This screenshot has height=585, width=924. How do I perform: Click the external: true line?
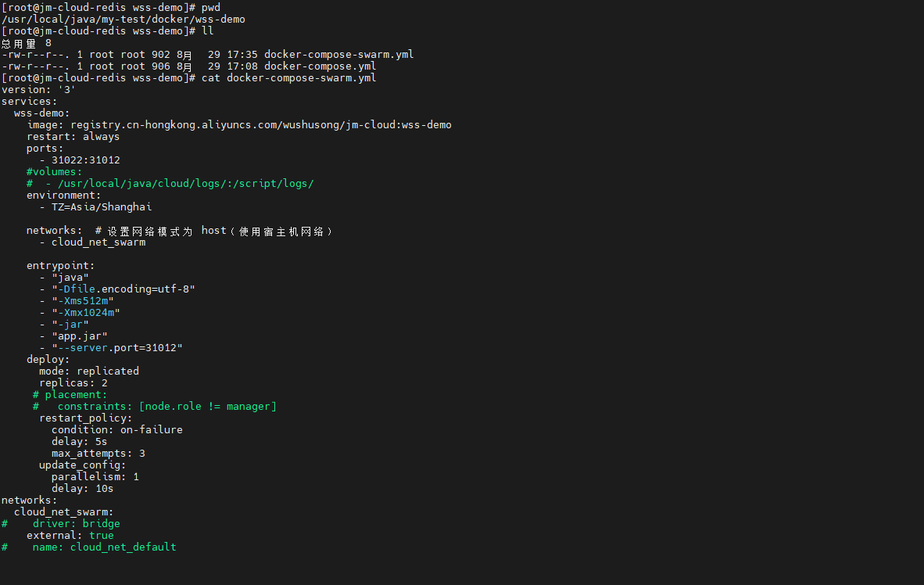[70, 535]
